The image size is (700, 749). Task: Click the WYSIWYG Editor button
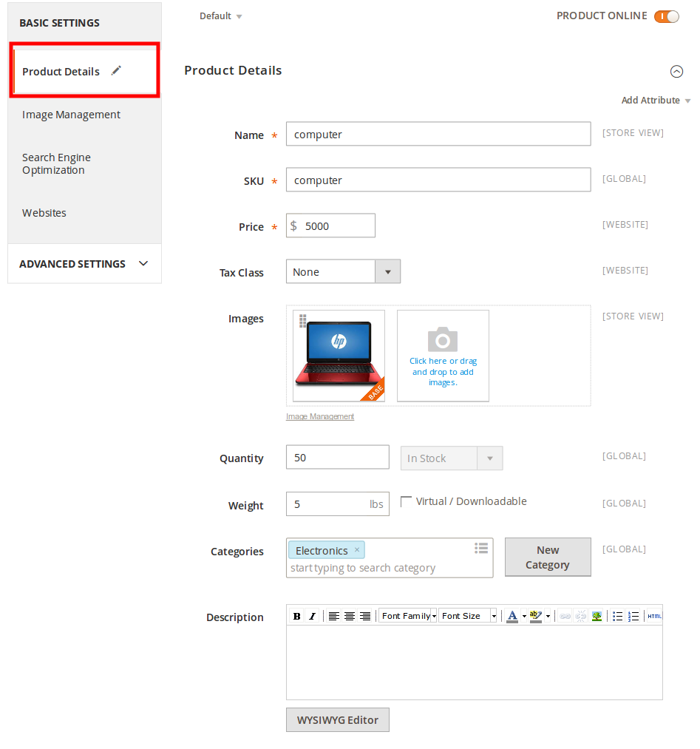(x=338, y=720)
